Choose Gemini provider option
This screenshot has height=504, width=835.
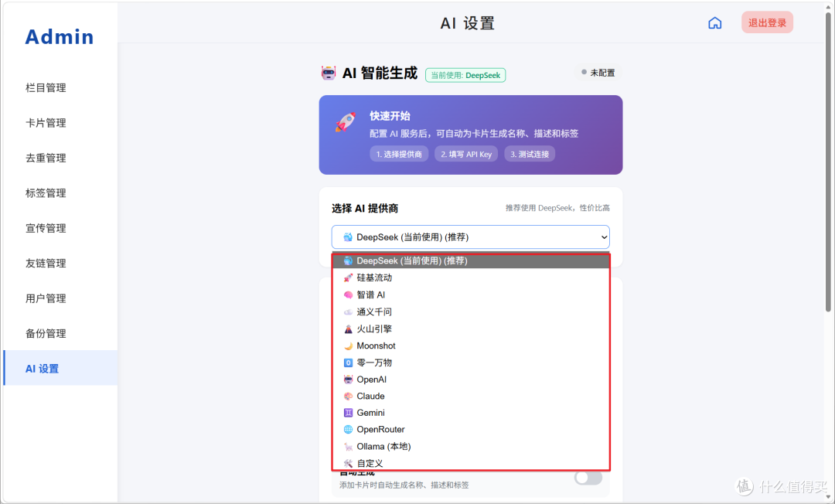(x=471, y=413)
